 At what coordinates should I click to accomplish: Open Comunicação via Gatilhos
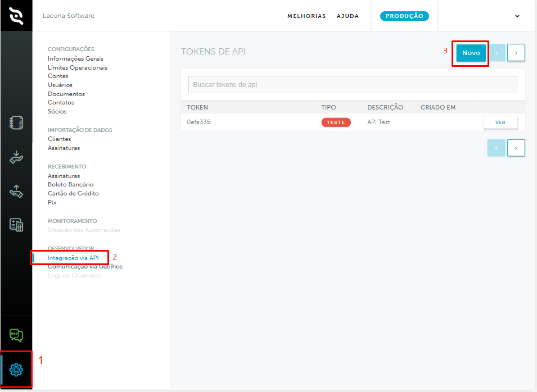click(x=85, y=266)
